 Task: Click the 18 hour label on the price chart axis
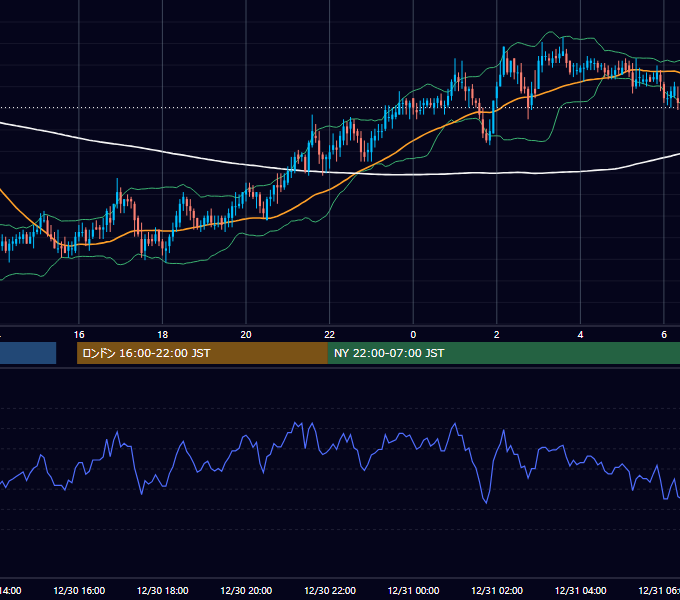tap(162, 335)
